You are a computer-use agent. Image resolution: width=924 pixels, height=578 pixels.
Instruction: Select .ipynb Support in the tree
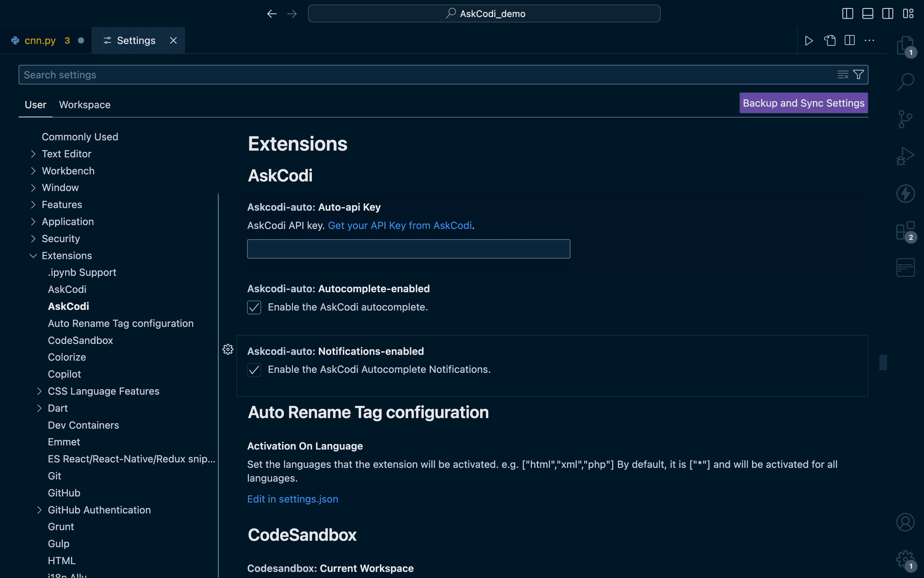click(x=82, y=273)
